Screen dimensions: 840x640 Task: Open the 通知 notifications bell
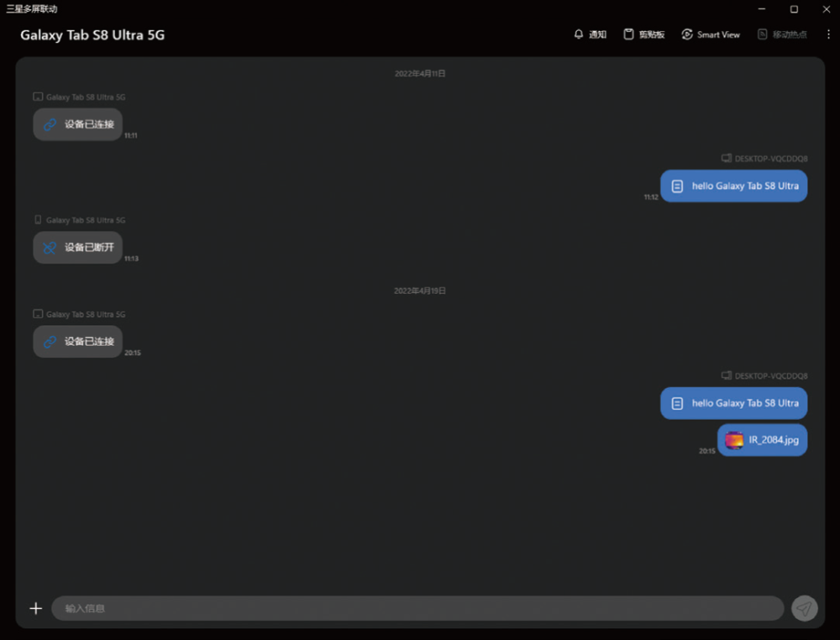[590, 34]
